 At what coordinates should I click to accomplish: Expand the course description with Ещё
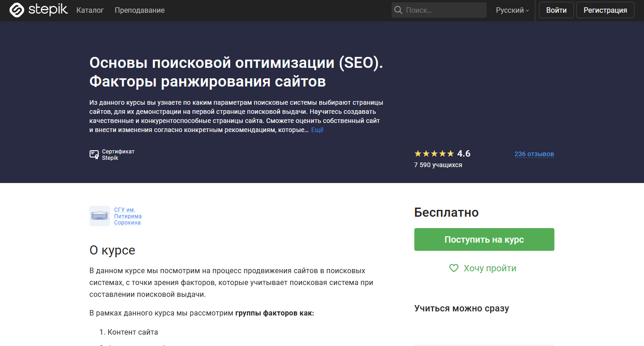pyautogui.click(x=317, y=130)
